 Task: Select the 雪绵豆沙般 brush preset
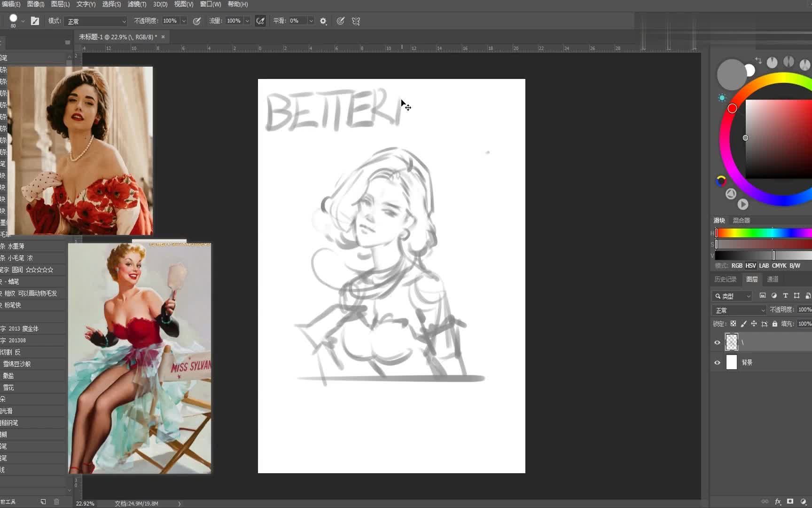point(33,364)
